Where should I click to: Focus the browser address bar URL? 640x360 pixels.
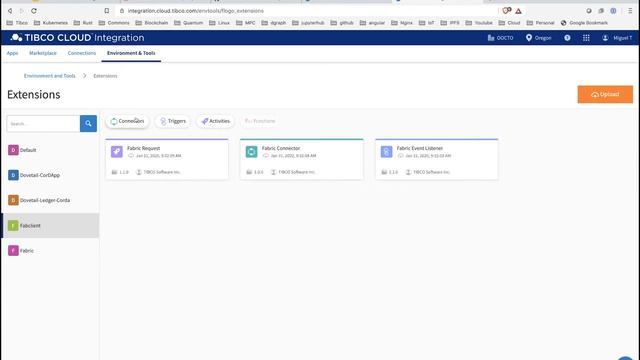(196, 11)
